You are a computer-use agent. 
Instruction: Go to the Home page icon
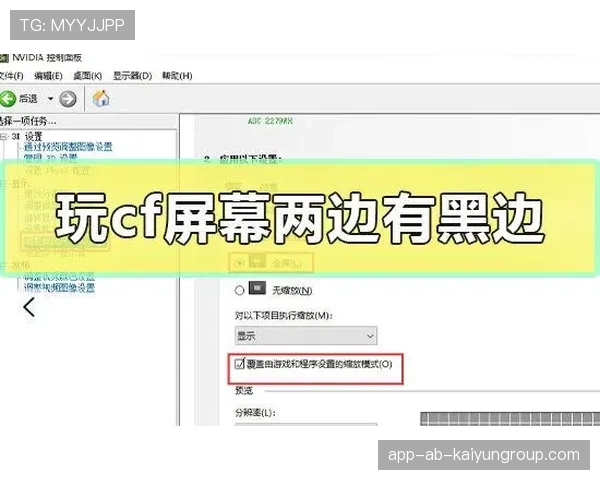(x=101, y=98)
